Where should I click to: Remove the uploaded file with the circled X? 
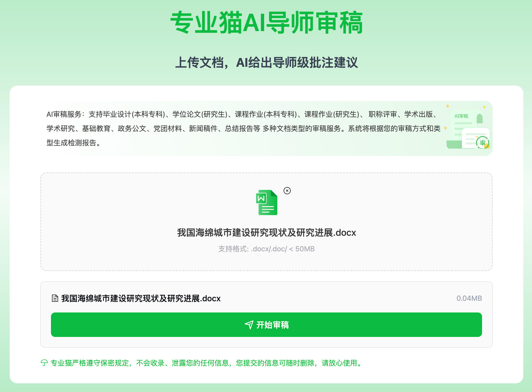click(x=287, y=191)
